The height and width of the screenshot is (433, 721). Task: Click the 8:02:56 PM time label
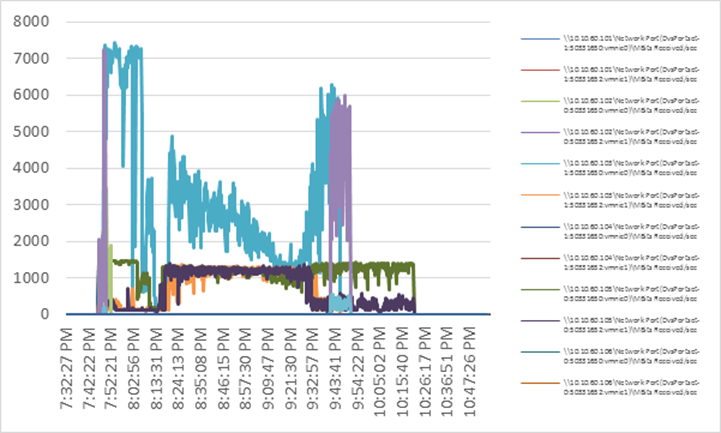point(133,368)
